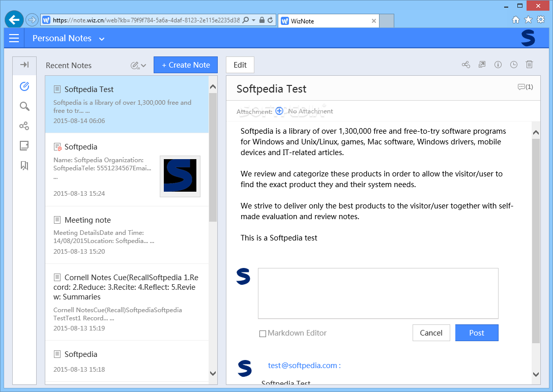
Task: Open the shared notes sidebar icon
Action: (x=24, y=126)
